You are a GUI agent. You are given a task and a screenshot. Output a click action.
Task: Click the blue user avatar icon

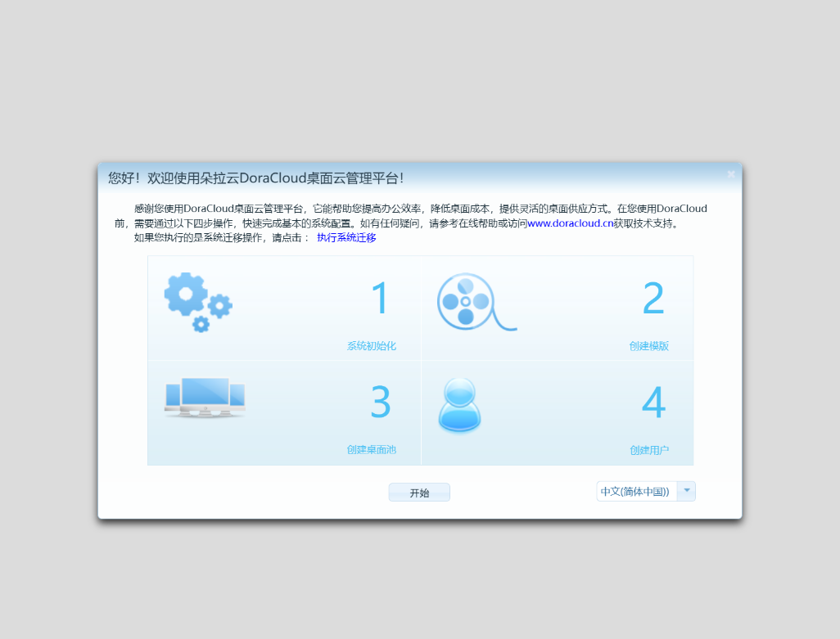(x=459, y=405)
